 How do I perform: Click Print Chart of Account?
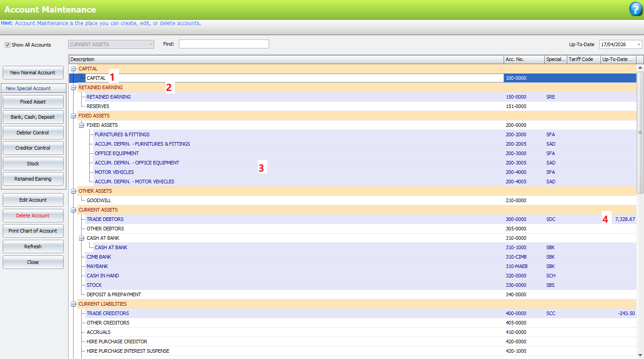click(x=33, y=231)
